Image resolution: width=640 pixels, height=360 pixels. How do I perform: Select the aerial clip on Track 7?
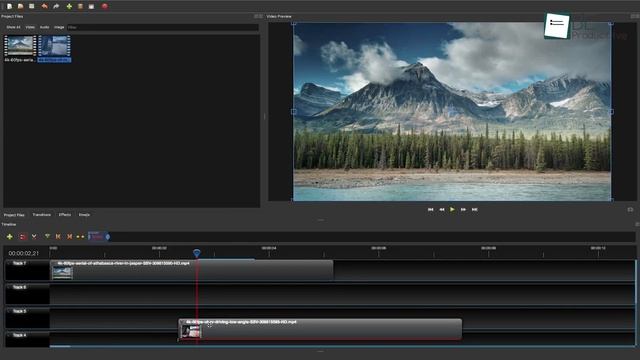[x=192, y=270]
